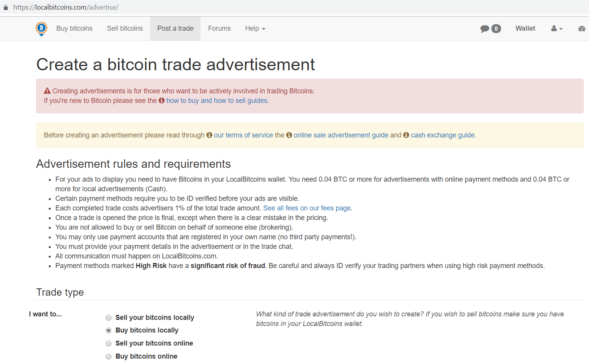Click the LocalBitcoins logo icon
The image size is (589, 364).
[41, 29]
